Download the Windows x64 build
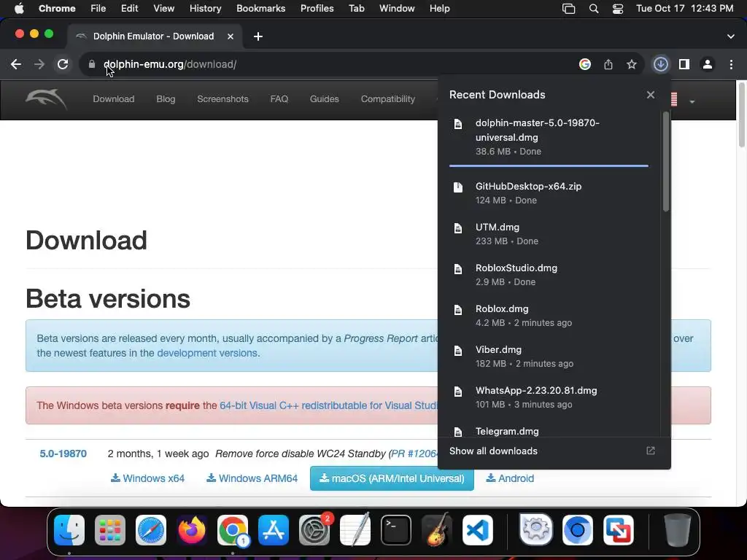Image resolution: width=747 pixels, height=560 pixels. 147,478
